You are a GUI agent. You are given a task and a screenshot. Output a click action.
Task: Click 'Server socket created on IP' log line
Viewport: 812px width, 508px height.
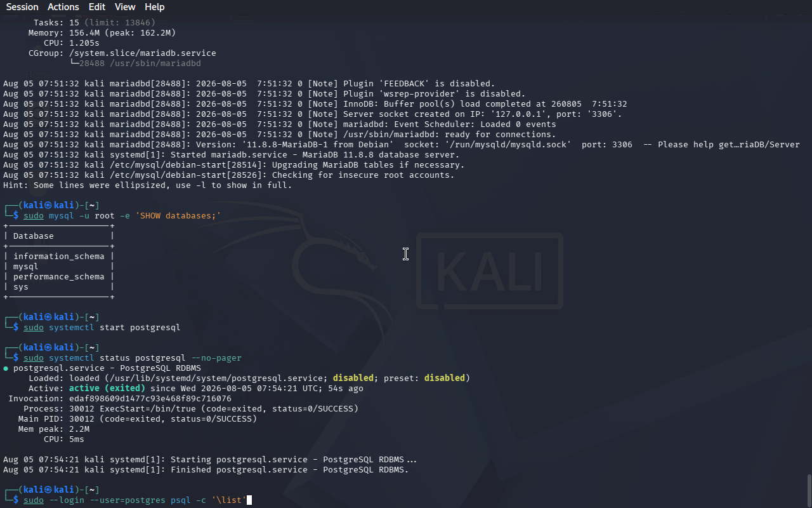click(x=313, y=114)
